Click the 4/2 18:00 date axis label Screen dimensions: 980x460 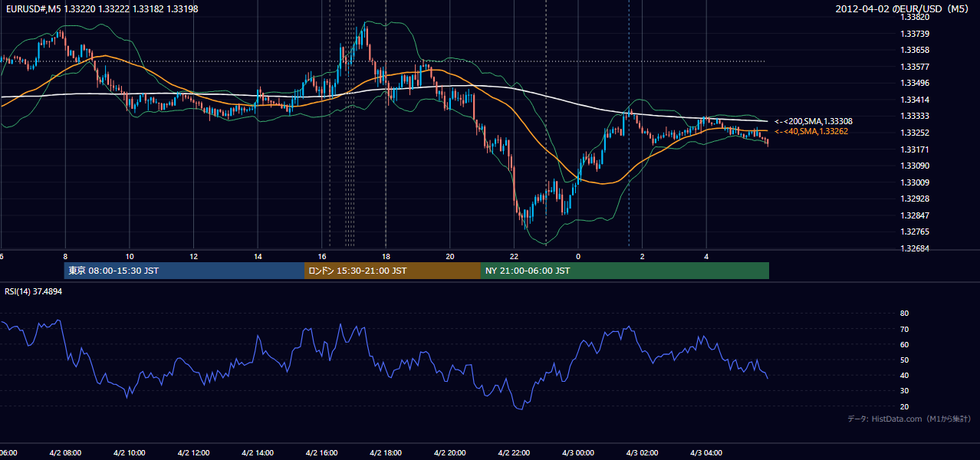pyautogui.click(x=386, y=453)
